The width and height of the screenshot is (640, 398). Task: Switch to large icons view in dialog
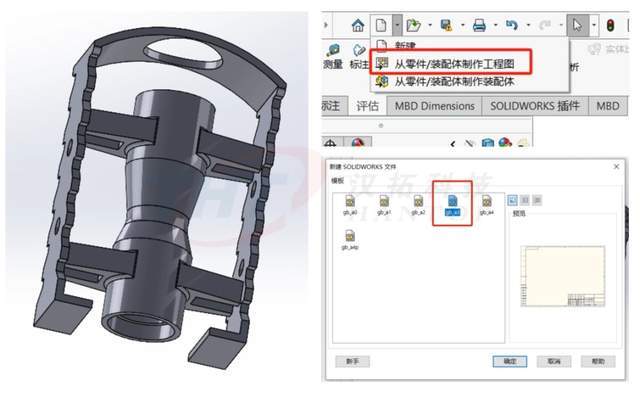click(512, 200)
